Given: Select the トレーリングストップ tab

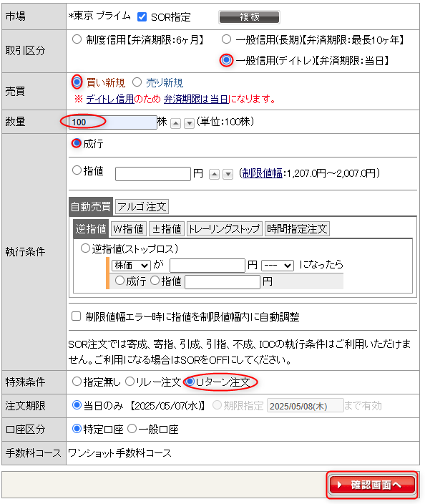Looking at the screenshot, I should (224, 229).
